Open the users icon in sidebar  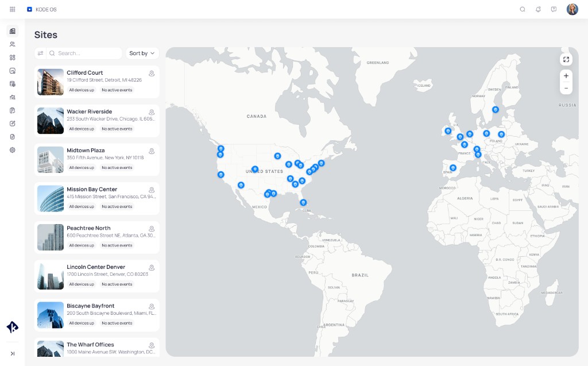pos(13,44)
